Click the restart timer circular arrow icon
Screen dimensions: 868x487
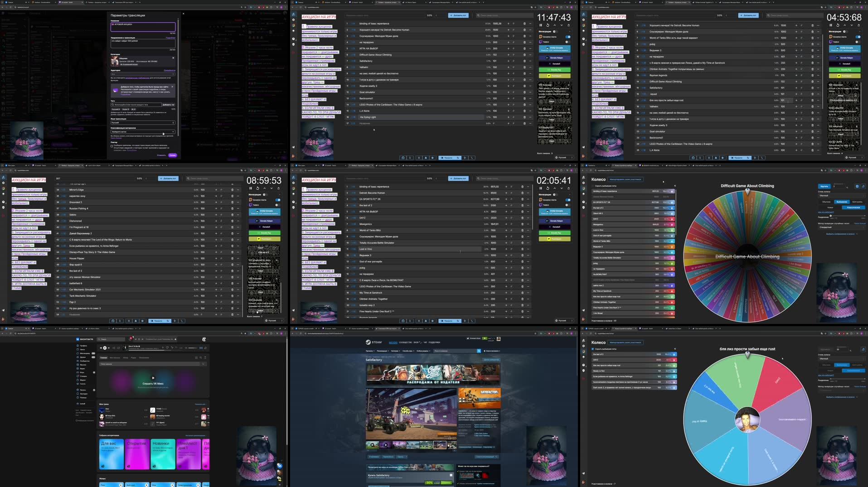548,25
